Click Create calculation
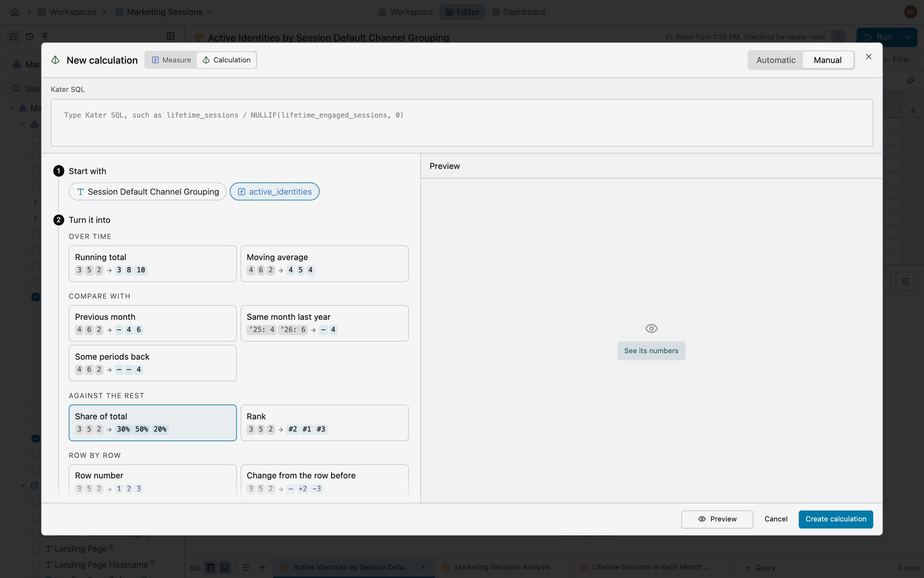 (x=835, y=519)
